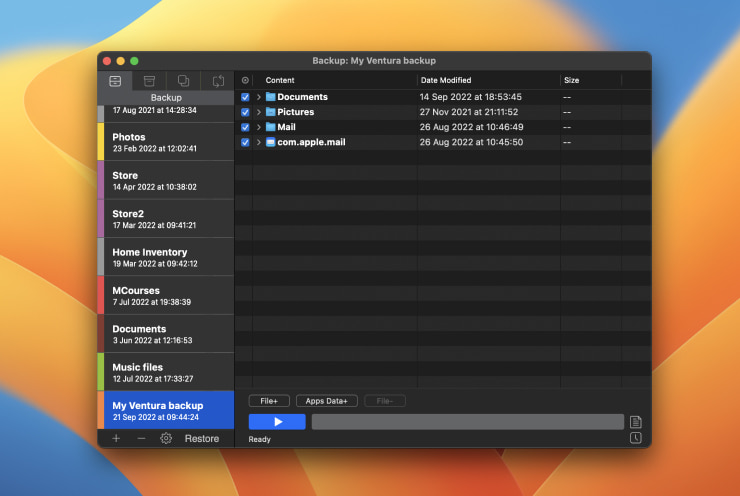
Task: Click the red color tag beside MCourses
Action: (x=101, y=295)
